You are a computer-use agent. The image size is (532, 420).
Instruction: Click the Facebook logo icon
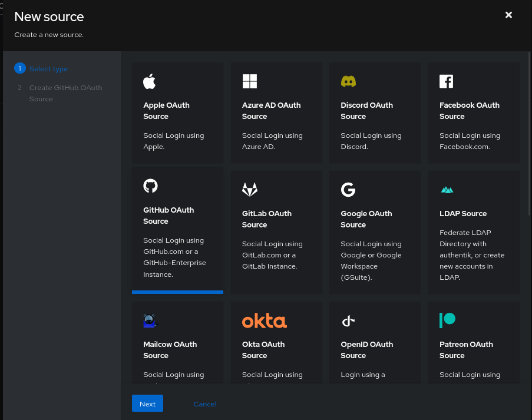click(x=446, y=81)
